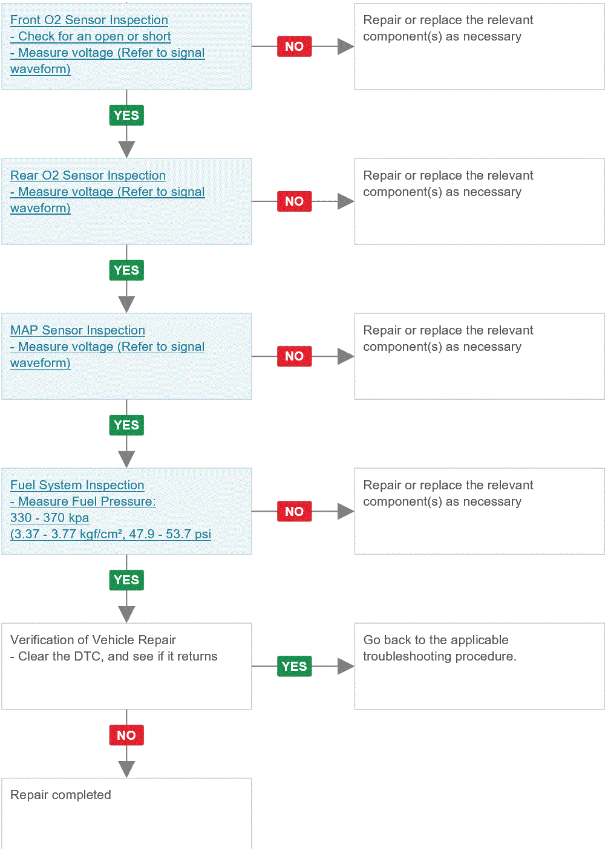Click YES badge below Fuel System box
This screenshot has height=868, width=608.
[x=126, y=579]
